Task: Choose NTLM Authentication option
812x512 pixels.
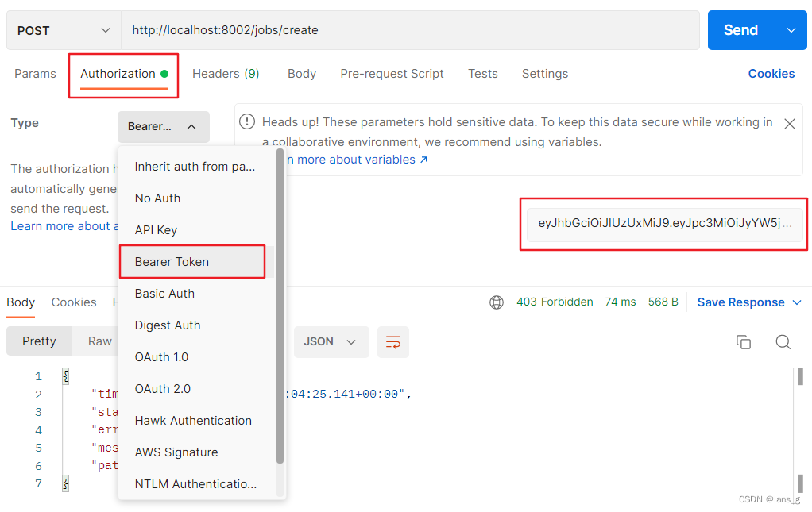Action: 197,484
